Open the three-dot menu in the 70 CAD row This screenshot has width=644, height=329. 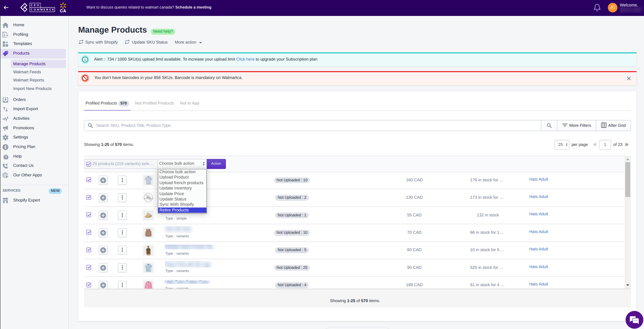point(122,233)
